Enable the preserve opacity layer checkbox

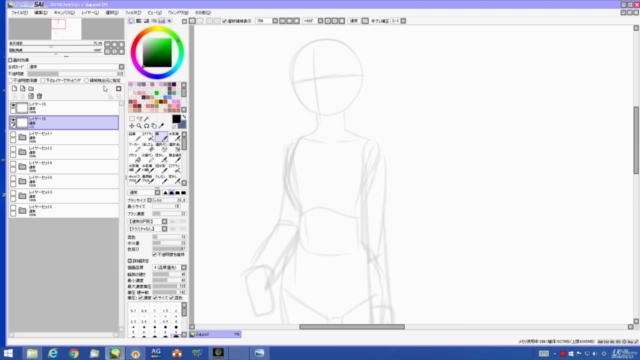coord(11,81)
